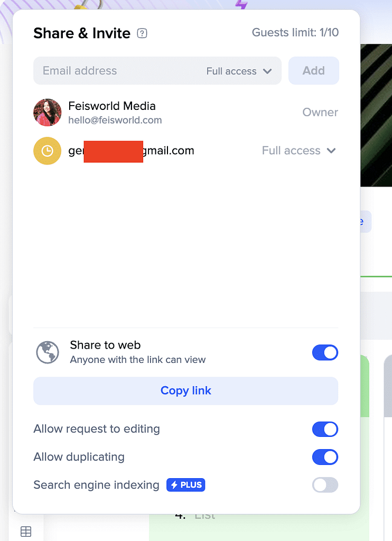Open Full access dropdown in email field
This screenshot has width=392, height=541.
[239, 71]
